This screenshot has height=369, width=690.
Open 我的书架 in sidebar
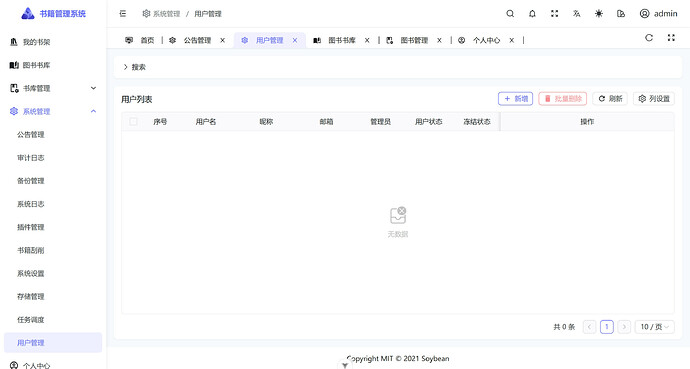pos(53,42)
